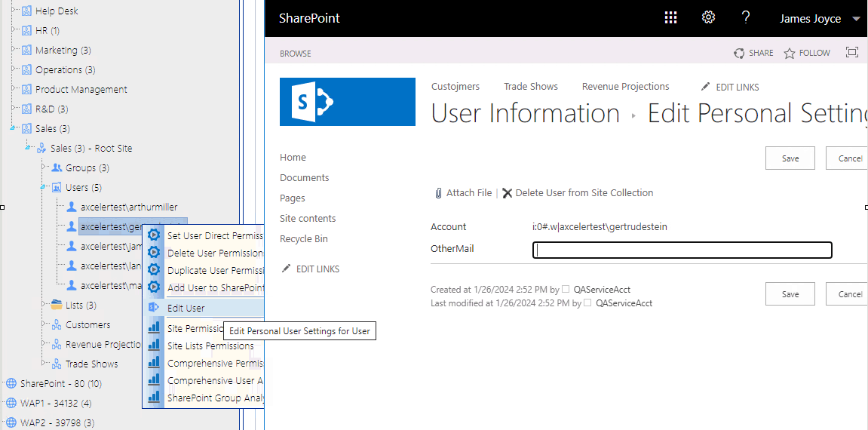This screenshot has width=868, height=430.
Task: Click the Revenue Projections navigation link
Action: 625,87
